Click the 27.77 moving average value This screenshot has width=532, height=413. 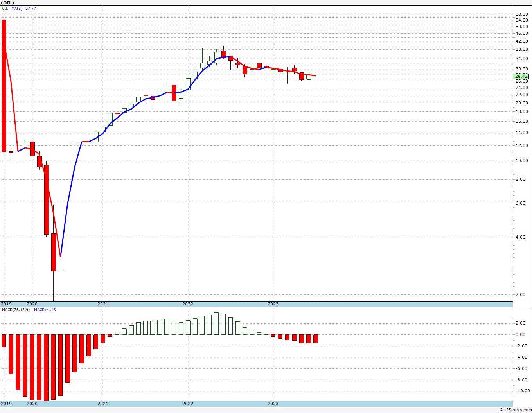[x=31, y=8]
